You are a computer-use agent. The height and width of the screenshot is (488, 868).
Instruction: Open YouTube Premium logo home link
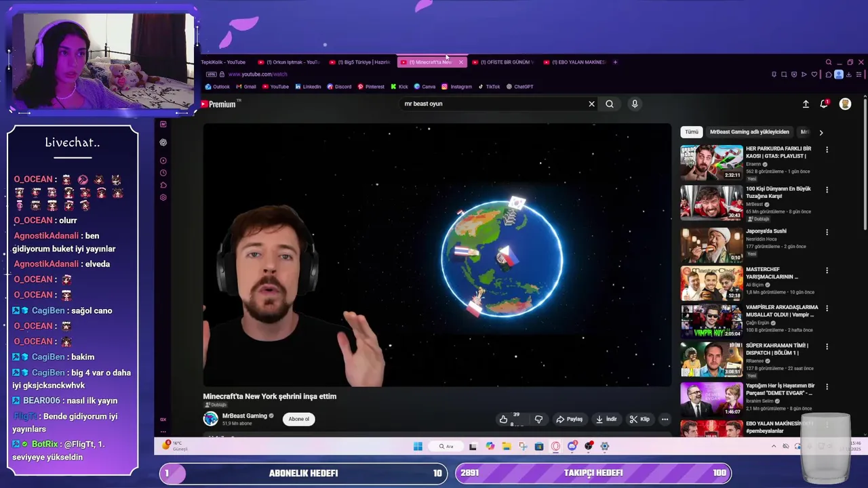[x=218, y=104]
